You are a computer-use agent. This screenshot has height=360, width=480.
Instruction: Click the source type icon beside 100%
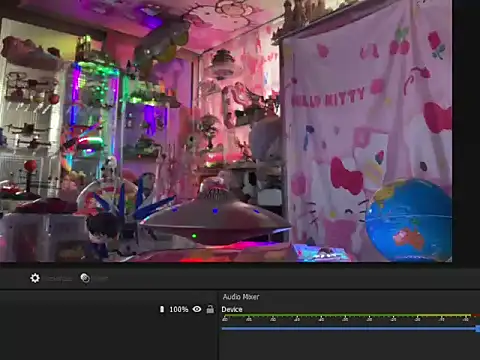point(162,309)
